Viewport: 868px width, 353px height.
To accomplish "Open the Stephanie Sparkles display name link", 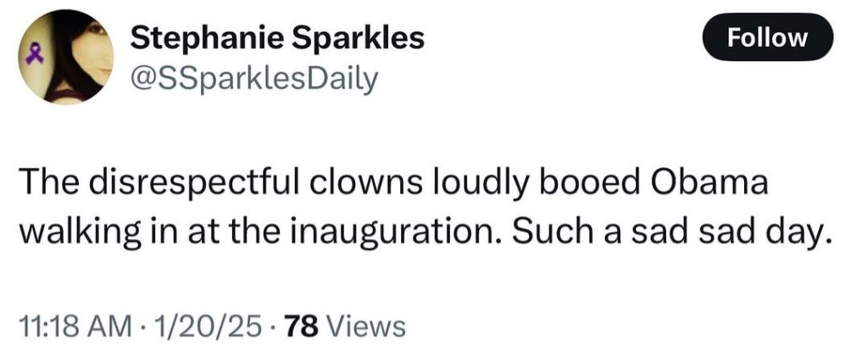I will coord(276,37).
